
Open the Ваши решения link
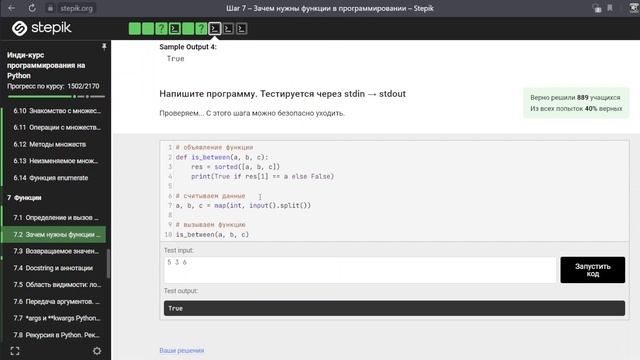pyautogui.click(x=182, y=350)
